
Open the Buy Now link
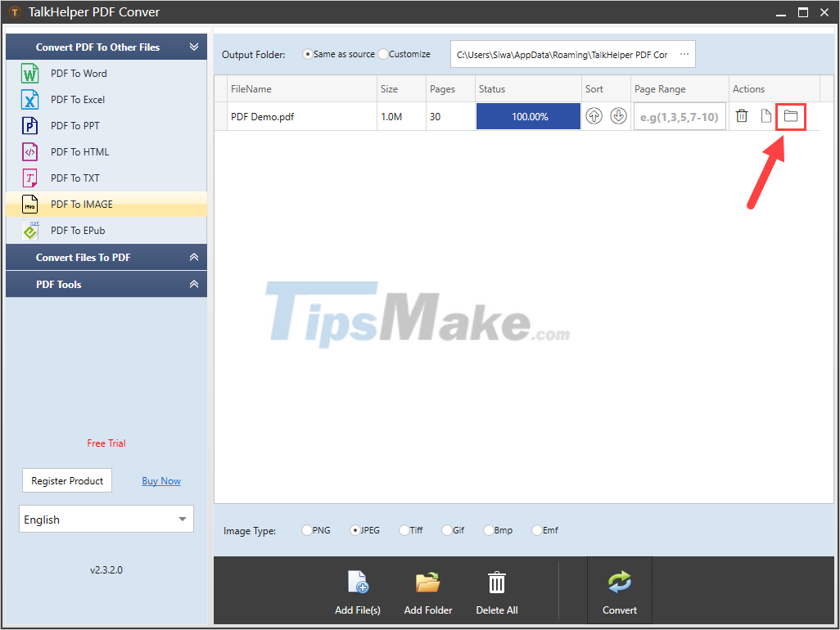pyautogui.click(x=160, y=480)
